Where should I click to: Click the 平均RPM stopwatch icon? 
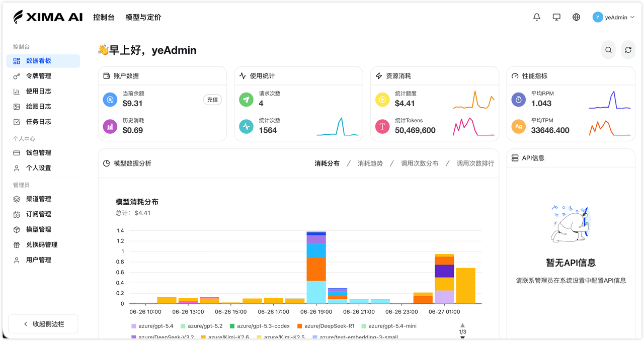519,100
